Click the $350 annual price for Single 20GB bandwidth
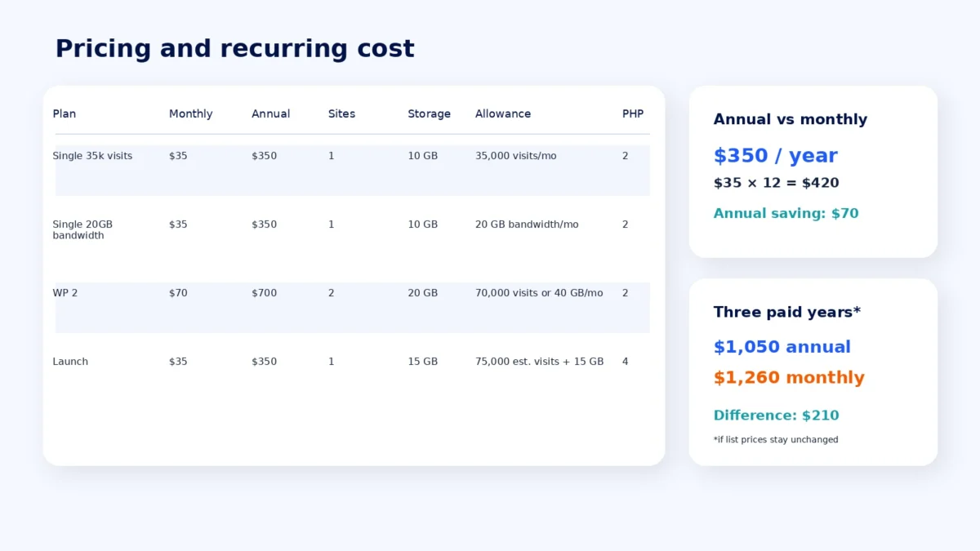Screen dimensions: 980x551 point(264,224)
